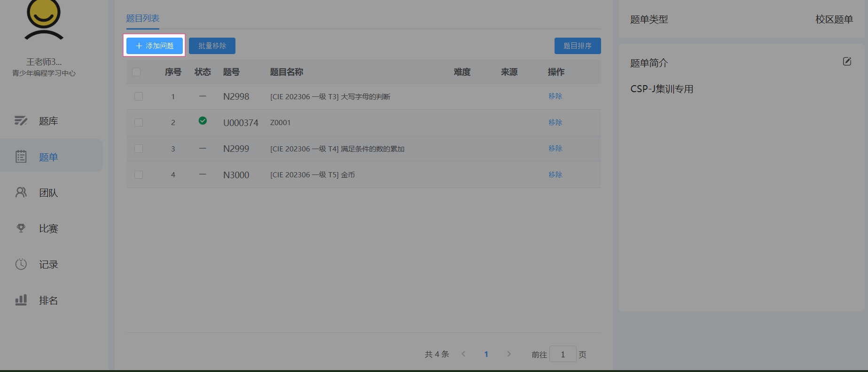Click the 前往 page number input field
This screenshot has height=372, width=868.
(563, 354)
